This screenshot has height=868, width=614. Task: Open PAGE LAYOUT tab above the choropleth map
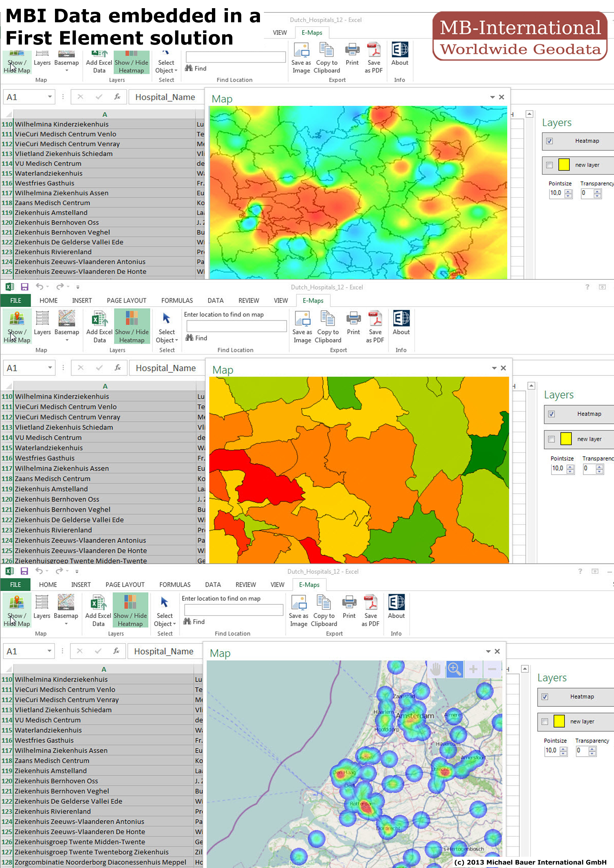point(126,301)
